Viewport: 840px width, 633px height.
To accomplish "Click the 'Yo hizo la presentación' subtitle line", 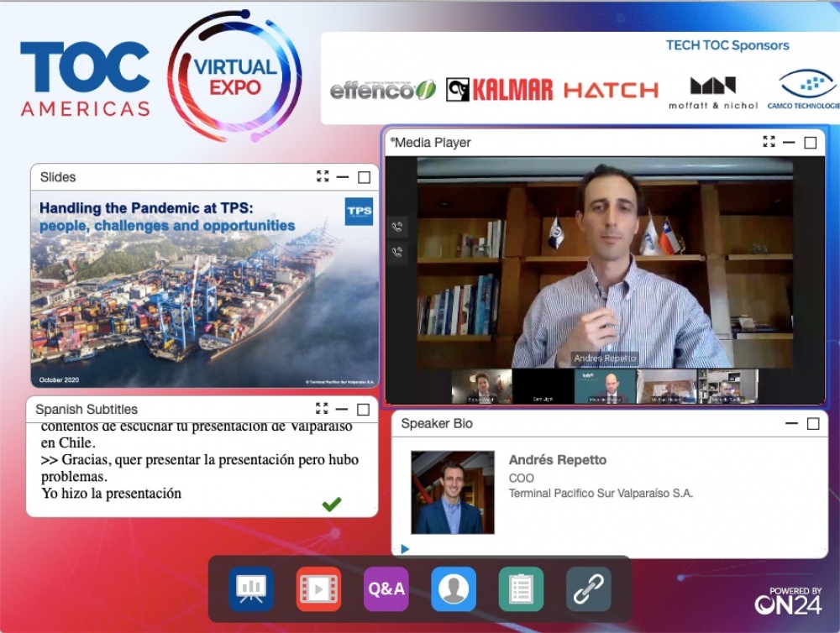I will pos(112,494).
